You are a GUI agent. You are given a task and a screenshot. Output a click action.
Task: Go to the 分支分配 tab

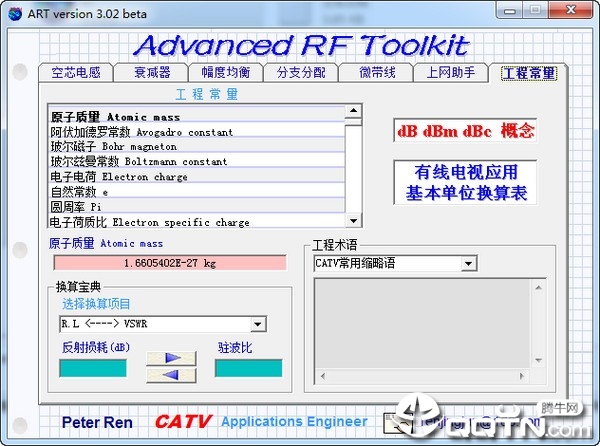pos(301,73)
